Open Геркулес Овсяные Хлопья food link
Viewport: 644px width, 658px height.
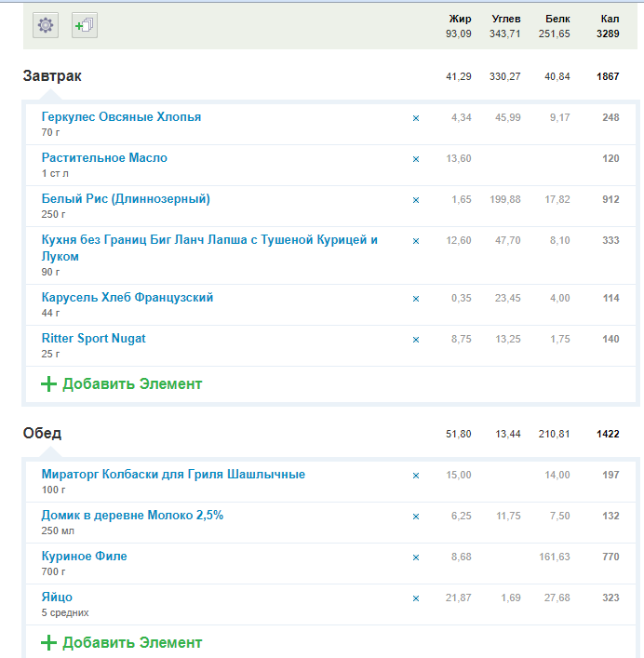pos(121,117)
